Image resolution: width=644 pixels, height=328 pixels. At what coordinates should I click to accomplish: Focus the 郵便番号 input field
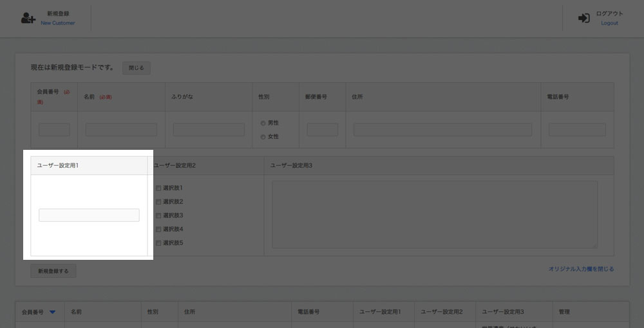click(x=323, y=129)
